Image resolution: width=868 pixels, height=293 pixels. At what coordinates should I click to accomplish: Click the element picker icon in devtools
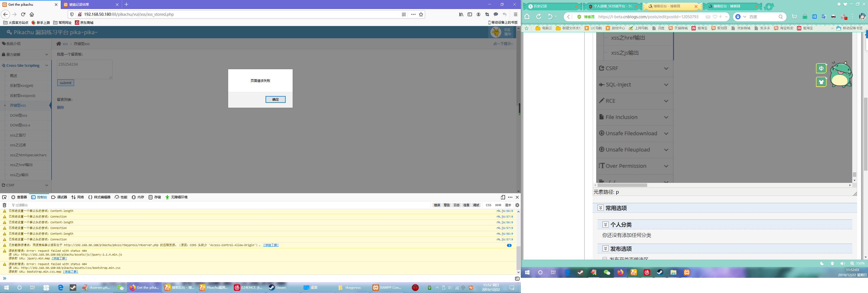tap(4, 197)
